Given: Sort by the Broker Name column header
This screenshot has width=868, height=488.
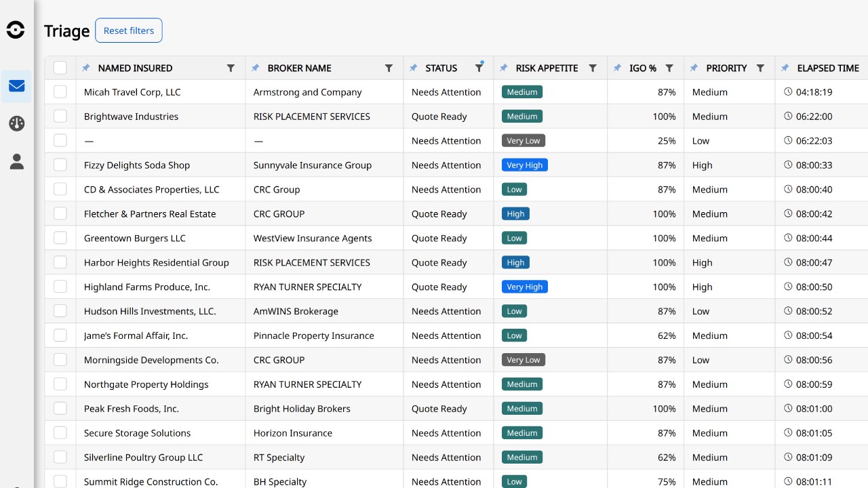Looking at the screenshot, I should click(x=299, y=68).
